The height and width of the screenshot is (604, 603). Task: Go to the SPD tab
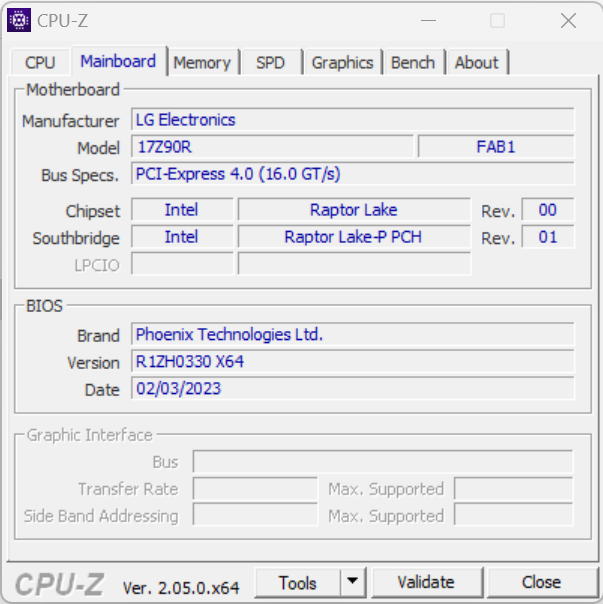270,62
